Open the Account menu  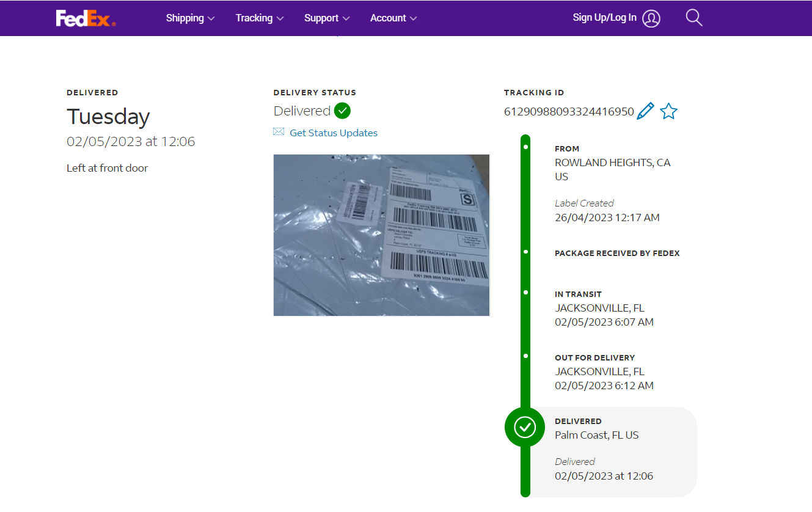(x=393, y=18)
